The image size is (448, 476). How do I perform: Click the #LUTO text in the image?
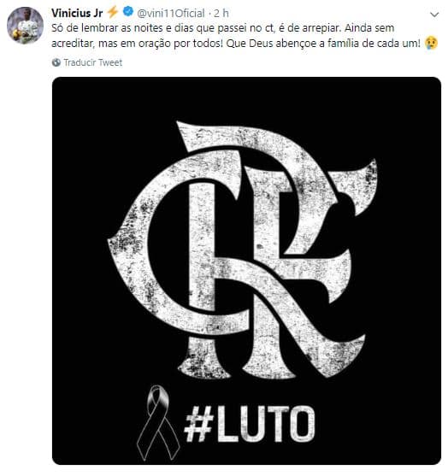(x=250, y=424)
